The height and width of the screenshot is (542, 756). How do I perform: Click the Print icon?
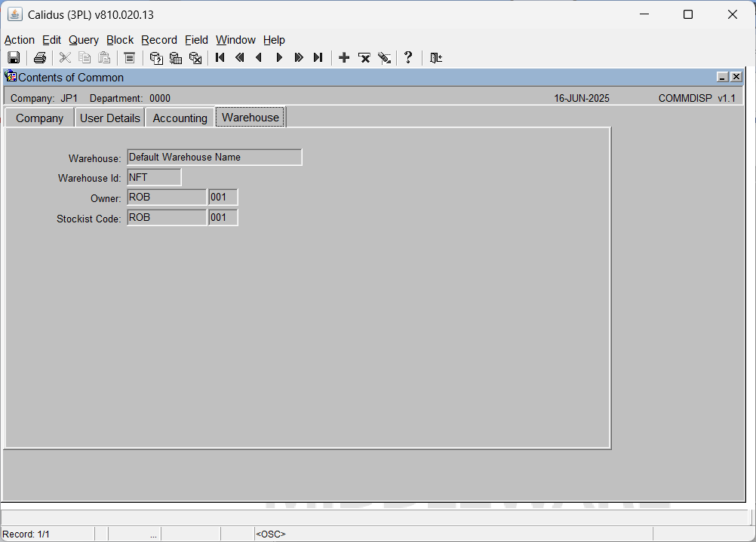tap(39, 58)
